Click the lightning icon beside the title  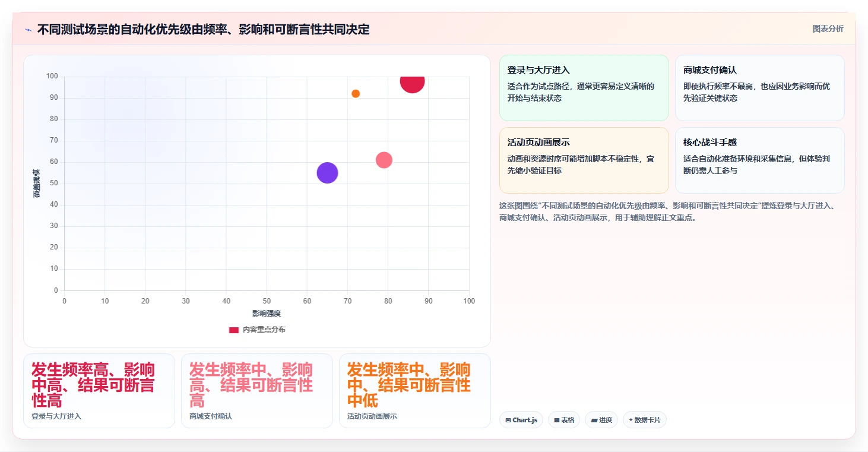28,30
